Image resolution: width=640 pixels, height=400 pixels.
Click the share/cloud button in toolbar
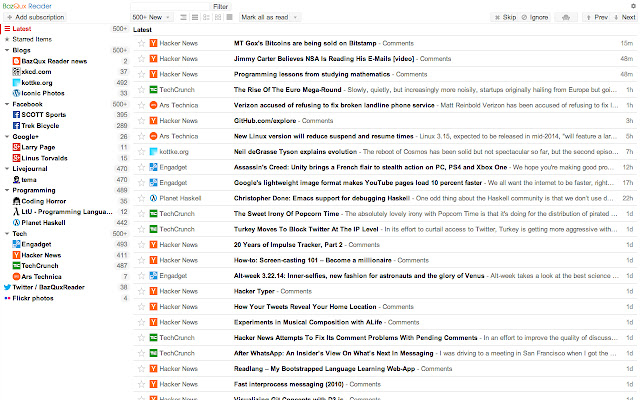click(x=566, y=18)
